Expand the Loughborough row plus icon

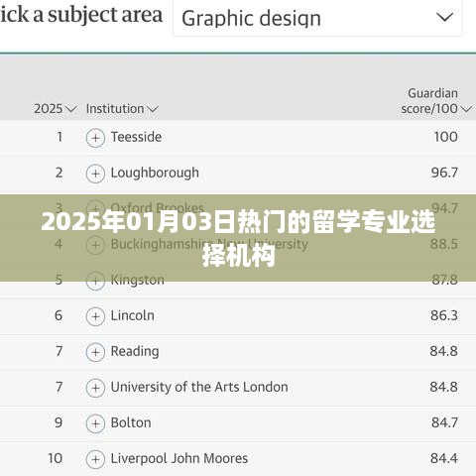coord(95,174)
